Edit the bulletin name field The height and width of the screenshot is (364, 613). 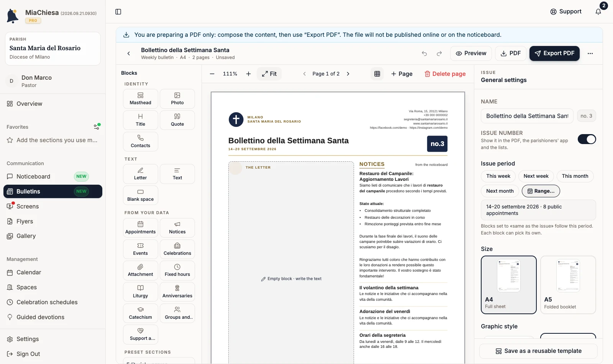tap(527, 116)
